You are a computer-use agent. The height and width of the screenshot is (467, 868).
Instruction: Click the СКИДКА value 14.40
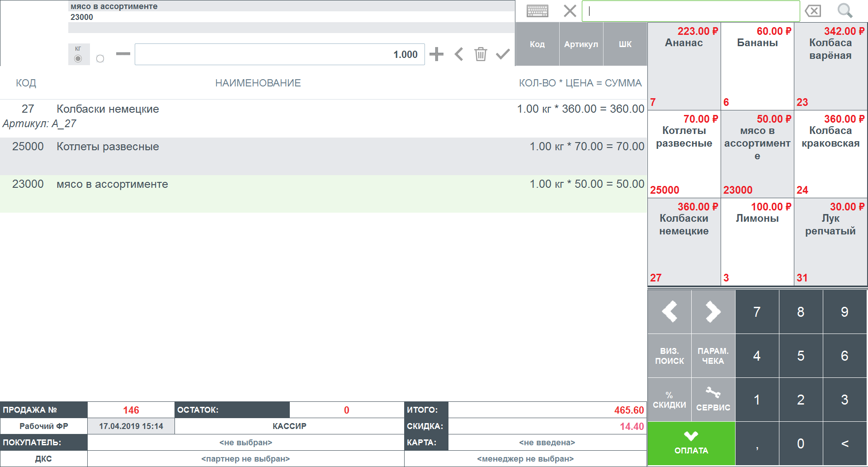[x=547, y=426]
